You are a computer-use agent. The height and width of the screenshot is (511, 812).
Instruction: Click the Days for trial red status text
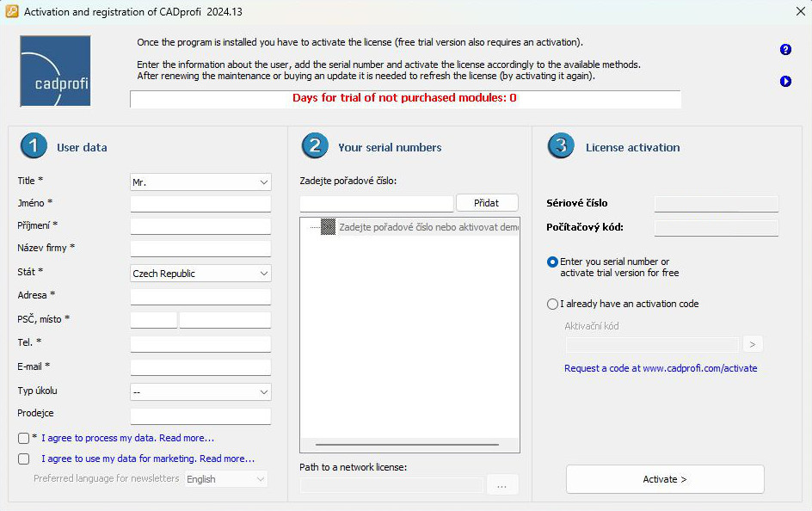[x=404, y=98]
